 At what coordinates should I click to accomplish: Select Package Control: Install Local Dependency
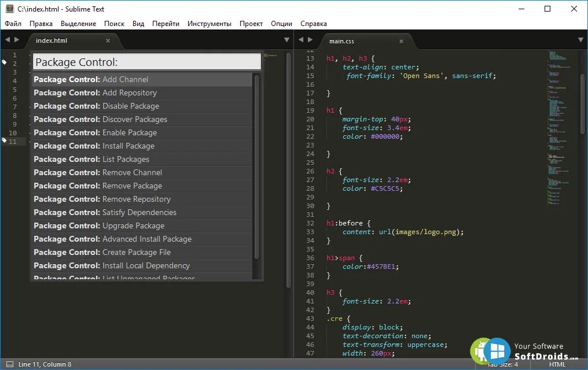142,265
